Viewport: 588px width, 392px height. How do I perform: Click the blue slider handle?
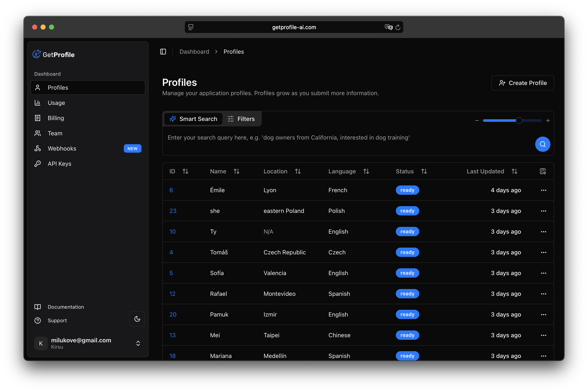coord(519,121)
